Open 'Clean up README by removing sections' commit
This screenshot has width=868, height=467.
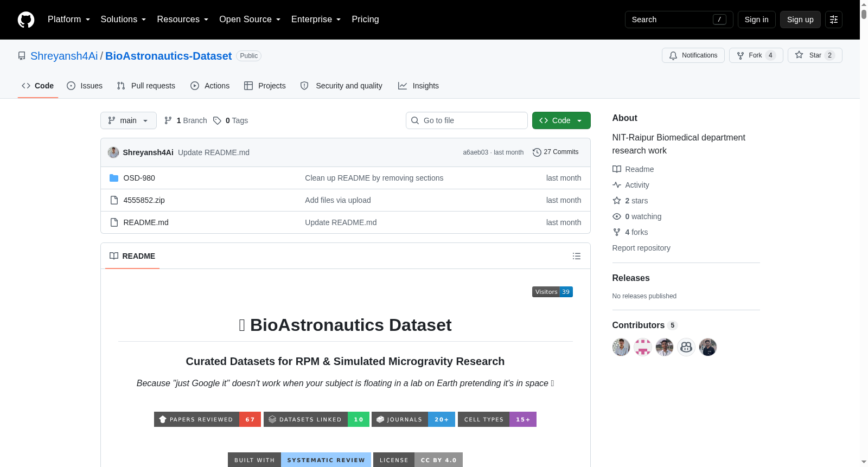(x=374, y=178)
